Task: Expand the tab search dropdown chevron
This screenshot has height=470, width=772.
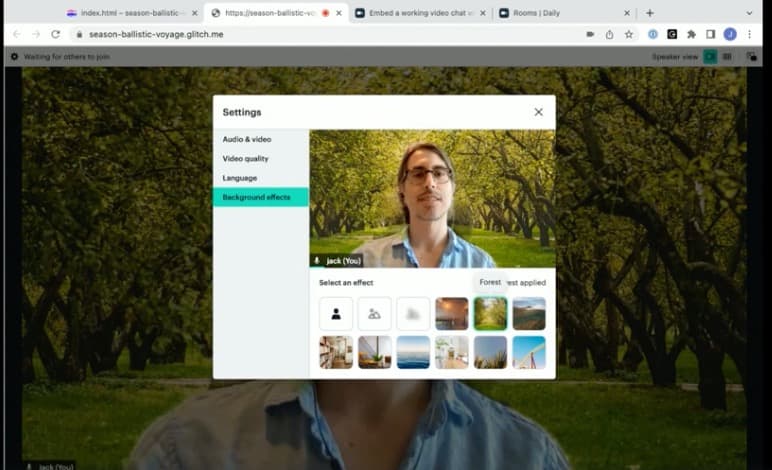Action: 749,13
